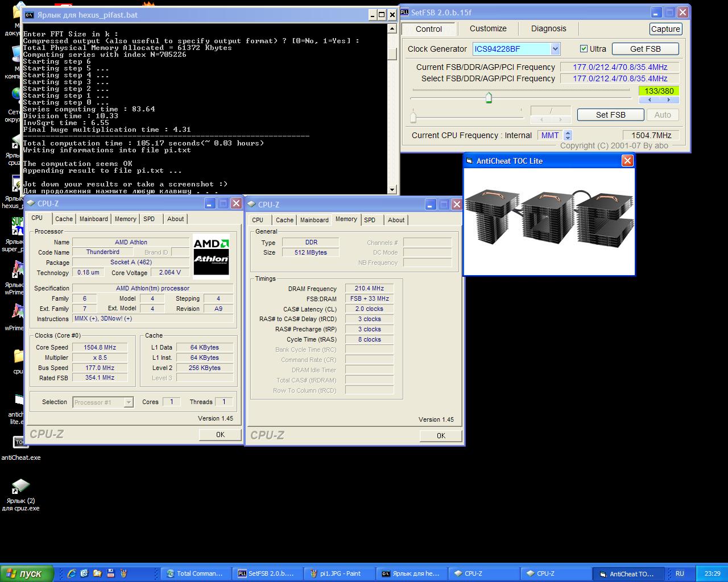Switch to AntiCheat TOC taskbar button
Screen dimensions: 728x582
[627, 573]
